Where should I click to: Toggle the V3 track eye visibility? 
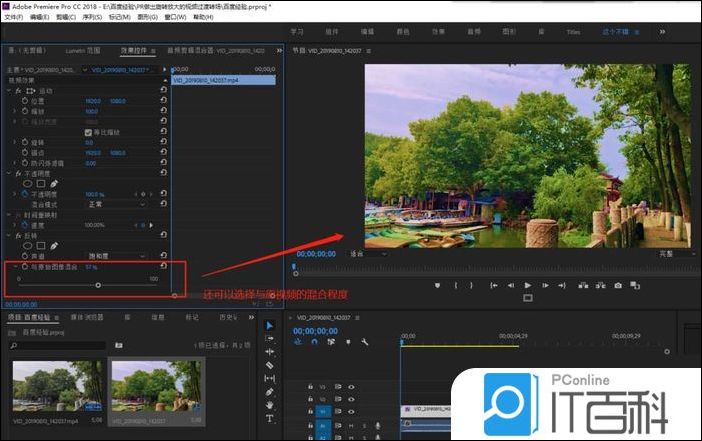tap(353, 386)
